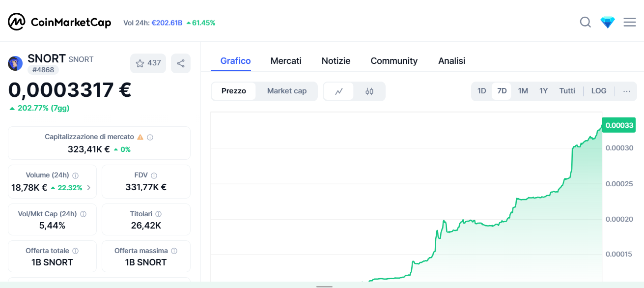644x288 pixels.
Task: Switch to the Community tab
Action: pyautogui.click(x=394, y=61)
